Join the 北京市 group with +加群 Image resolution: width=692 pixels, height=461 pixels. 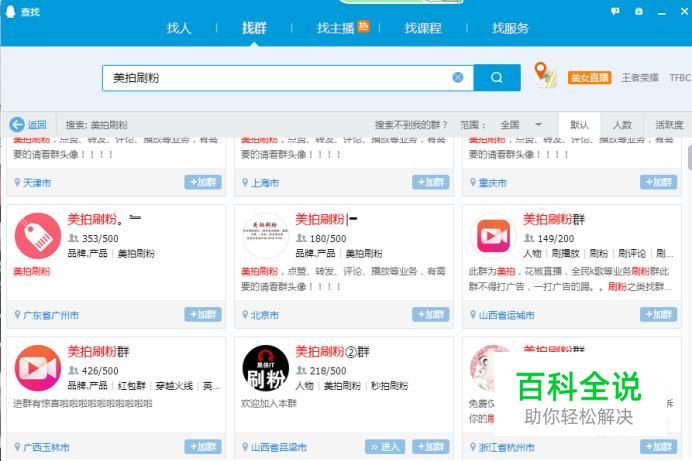click(431, 315)
